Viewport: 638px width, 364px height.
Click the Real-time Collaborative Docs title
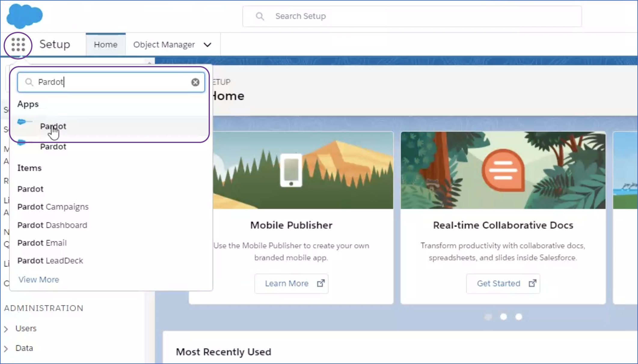coord(503,225)
